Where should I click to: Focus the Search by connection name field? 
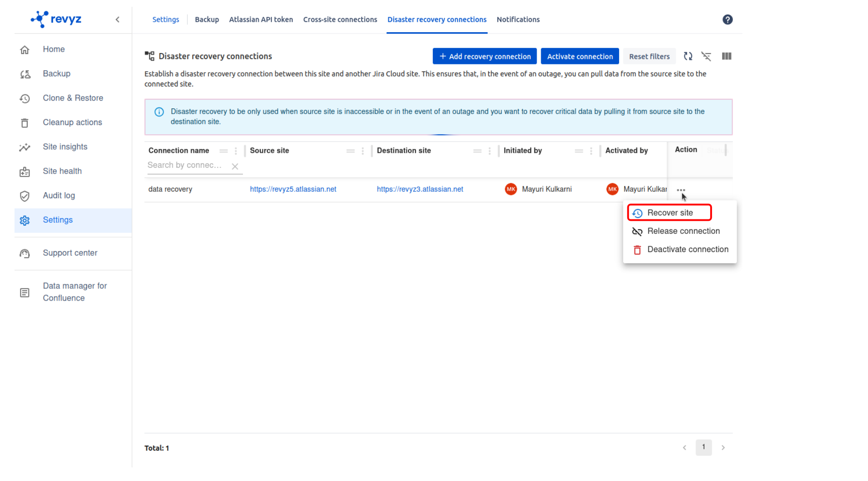[186, 165]
